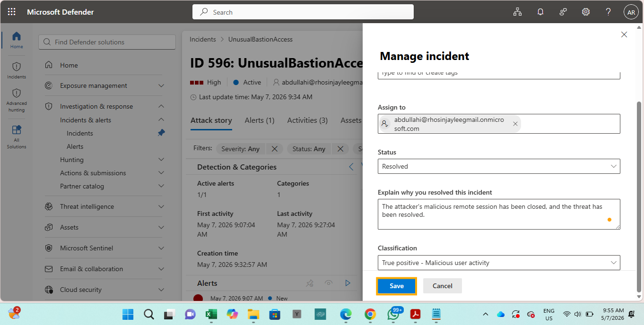Collapse Detection & Categories with left arrow
This screenshot has width=644, height=325.
[351, 167]
